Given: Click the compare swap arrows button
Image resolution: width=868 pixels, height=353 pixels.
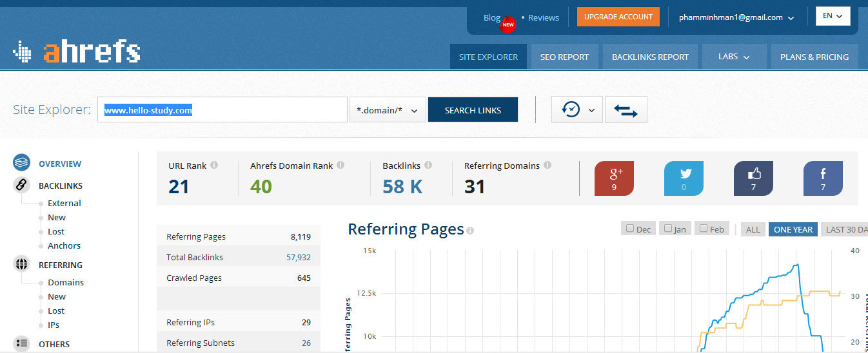Looking at the screenshot, I should pyautogui.click(x=626, y=110).
